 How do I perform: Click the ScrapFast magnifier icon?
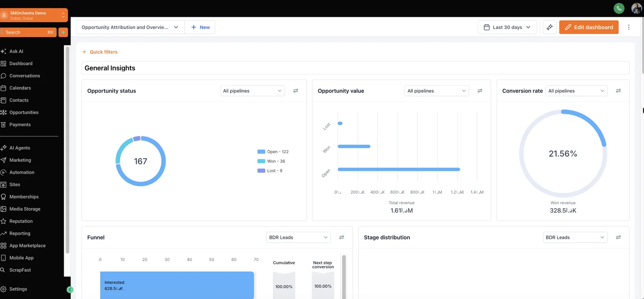3,270
